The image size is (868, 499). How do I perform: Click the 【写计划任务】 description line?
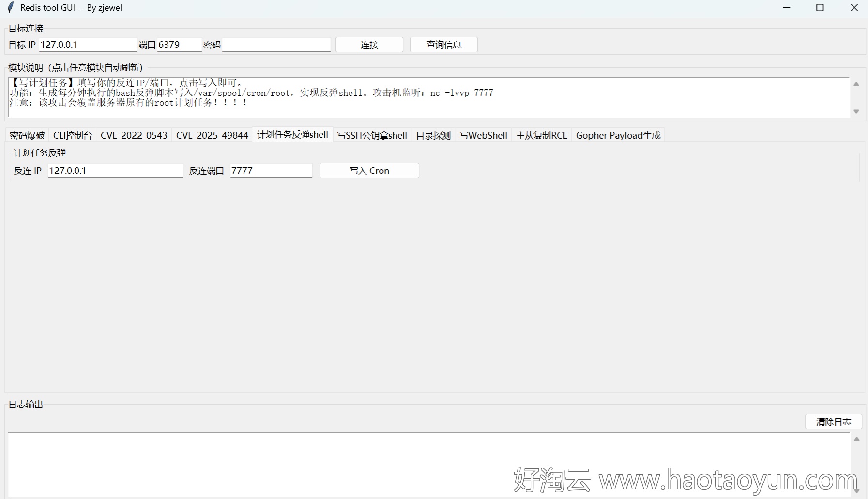coord(126,83)
